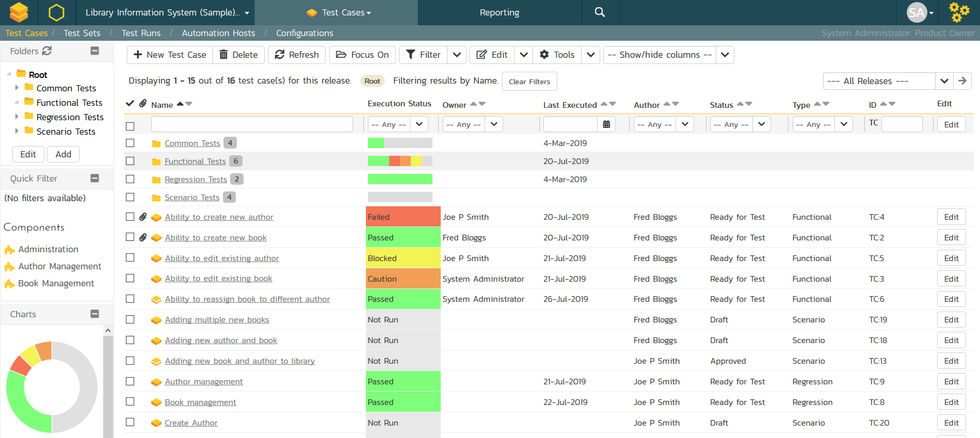Viewport: 980px width, 438px height.
Task: Tick the checkbox for Author management
Action: coord(130,381)
